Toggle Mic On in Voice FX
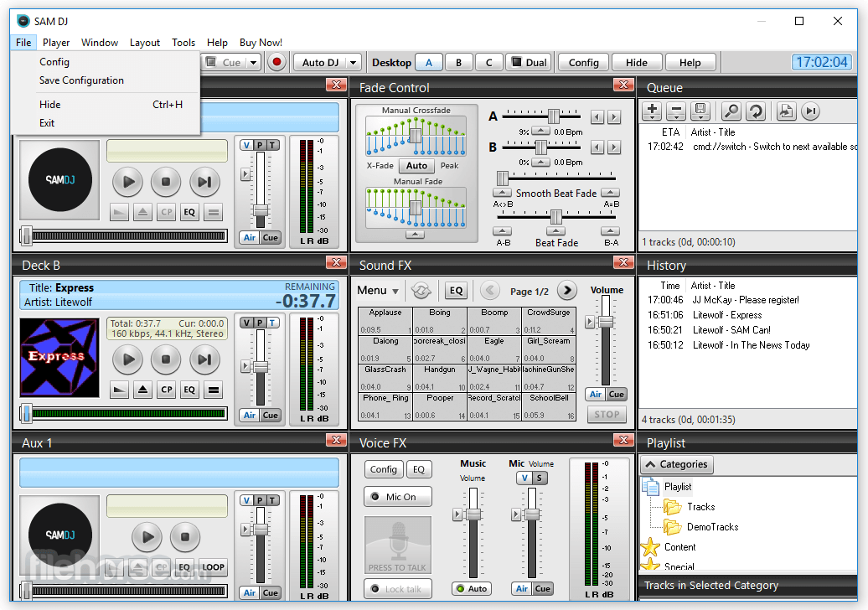The width and height of the screenshot is (868, 610). 397,497
